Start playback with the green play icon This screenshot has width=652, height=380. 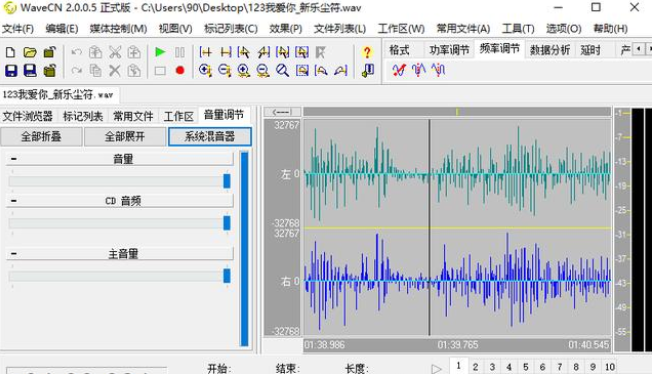(160, 52)
